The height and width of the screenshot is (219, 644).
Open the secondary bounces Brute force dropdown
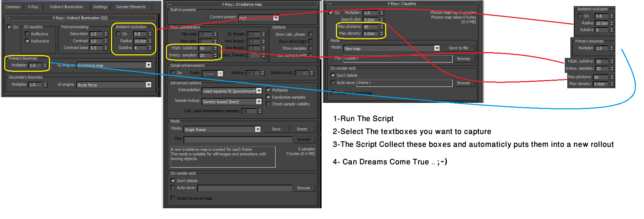click(114, 85)
